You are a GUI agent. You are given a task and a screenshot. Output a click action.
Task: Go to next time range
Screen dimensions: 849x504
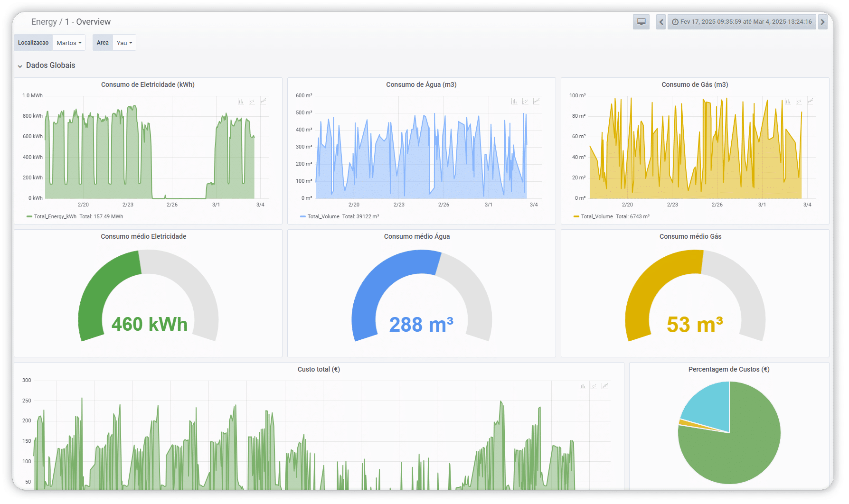[822, 22]
